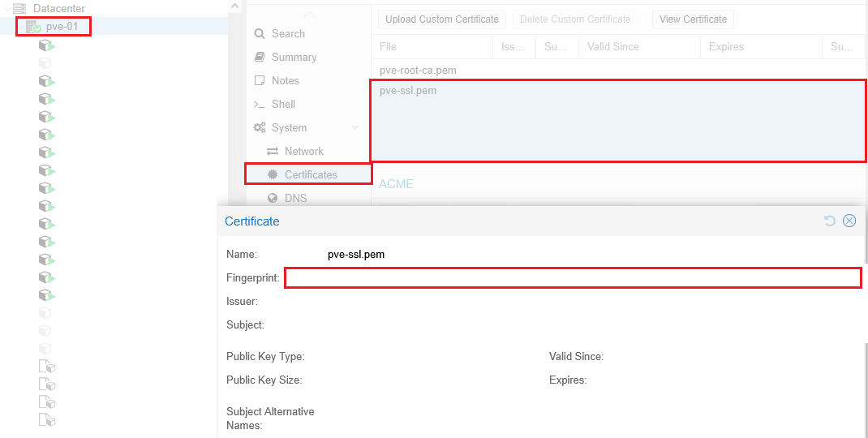Click the Subject Alternative Names label

270,419
